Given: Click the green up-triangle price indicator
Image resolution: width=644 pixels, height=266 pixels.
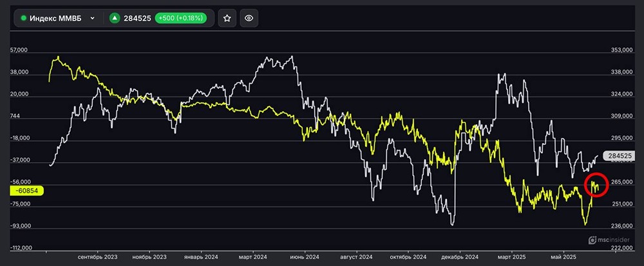Looking at the screenshot, I should click(115, 18).
